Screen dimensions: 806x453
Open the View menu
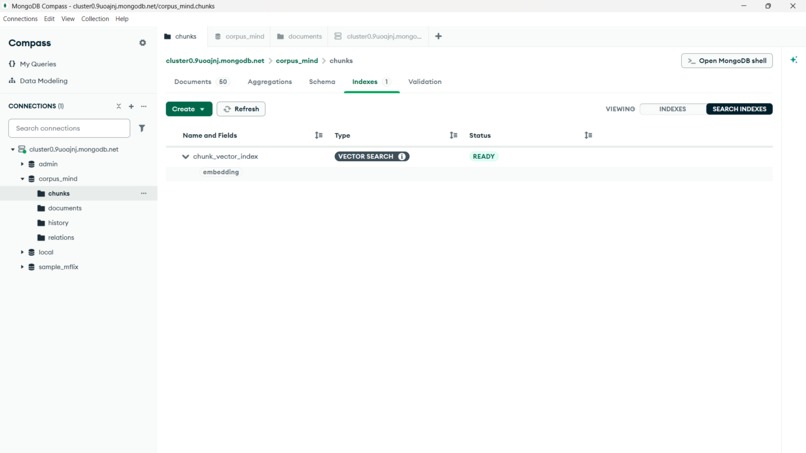coord(68,19)
